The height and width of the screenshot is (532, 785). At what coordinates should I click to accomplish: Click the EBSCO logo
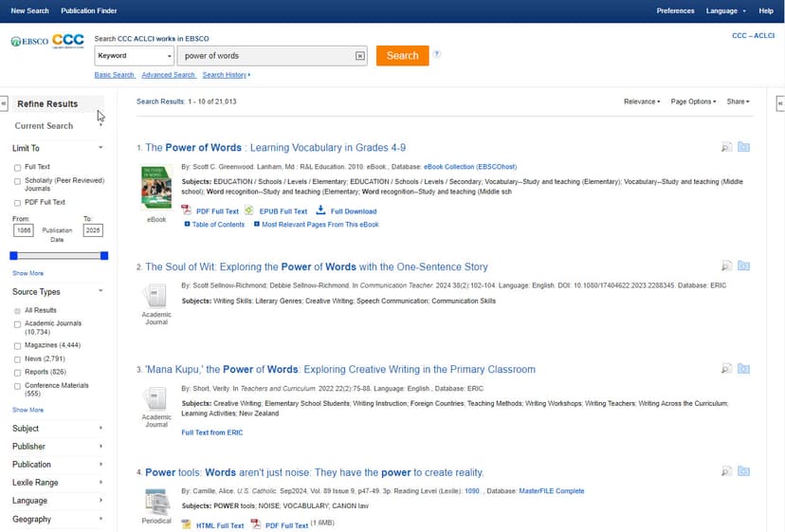tap(29, 41)
